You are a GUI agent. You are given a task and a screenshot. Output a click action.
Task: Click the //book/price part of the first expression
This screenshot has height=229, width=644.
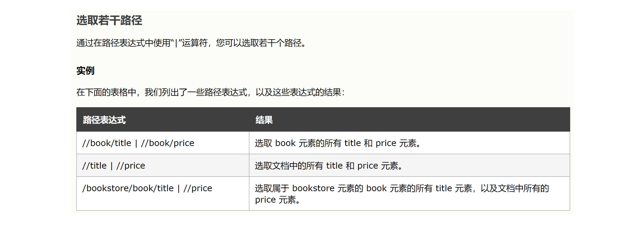168,143
